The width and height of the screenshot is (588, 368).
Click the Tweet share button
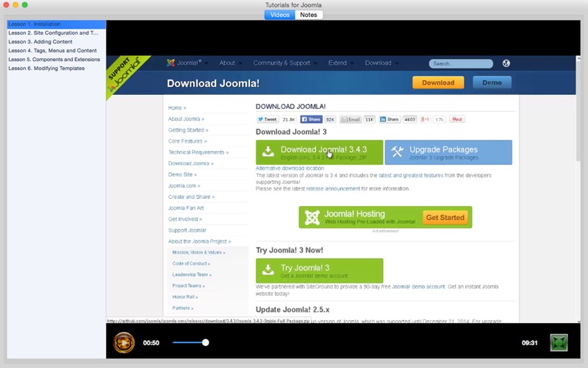pos(268,119)
